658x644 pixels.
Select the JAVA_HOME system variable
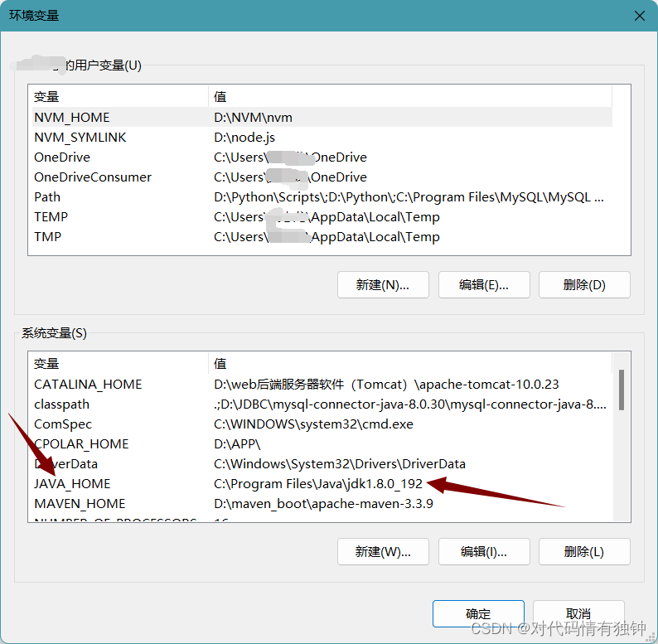click(x=322, y=484)
